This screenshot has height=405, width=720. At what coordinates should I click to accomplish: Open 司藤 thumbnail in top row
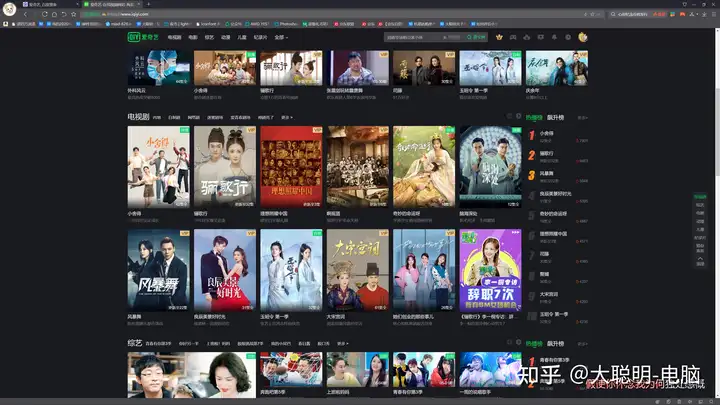[x=424, y=68]
